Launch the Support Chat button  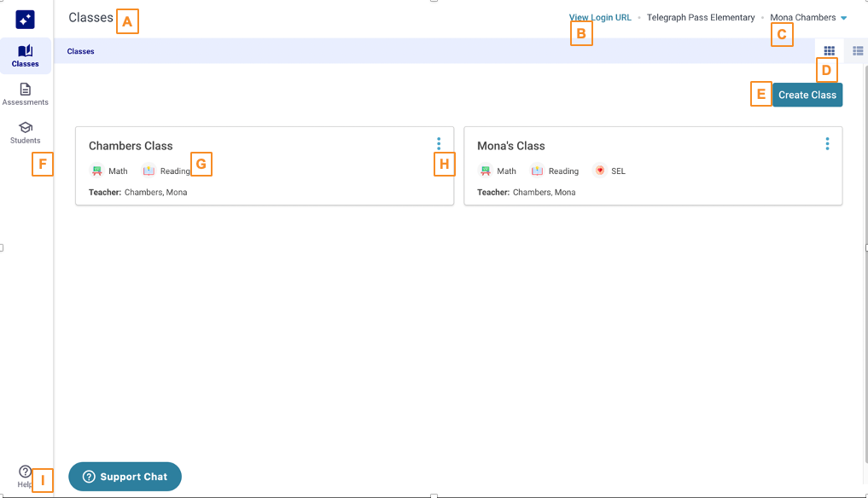click(125, 477)
